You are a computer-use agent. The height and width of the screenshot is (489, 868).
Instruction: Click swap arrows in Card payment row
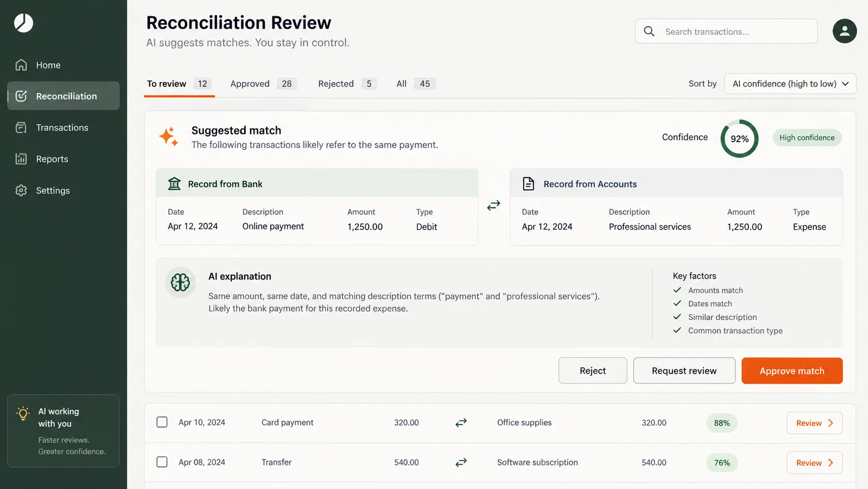coord(461,422)
